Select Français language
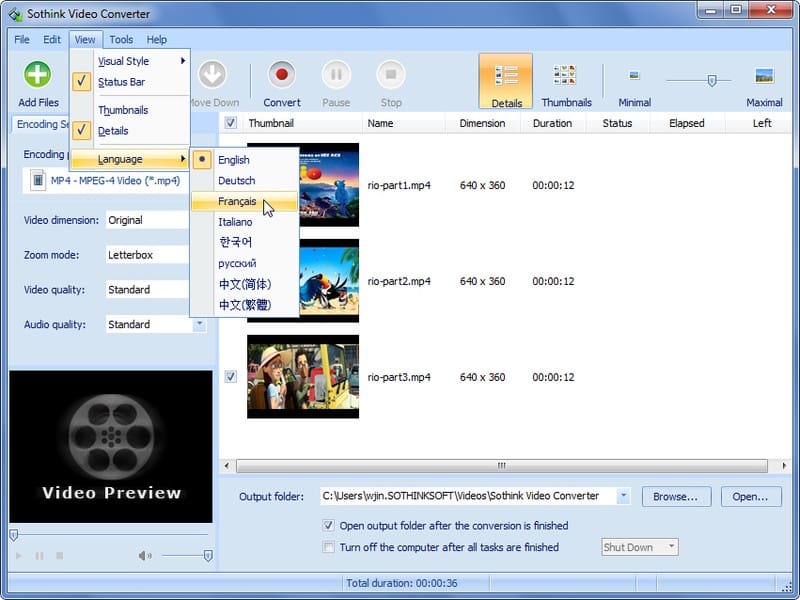The image size is (800, 600). pyautogui.click(x=244, y=202)
